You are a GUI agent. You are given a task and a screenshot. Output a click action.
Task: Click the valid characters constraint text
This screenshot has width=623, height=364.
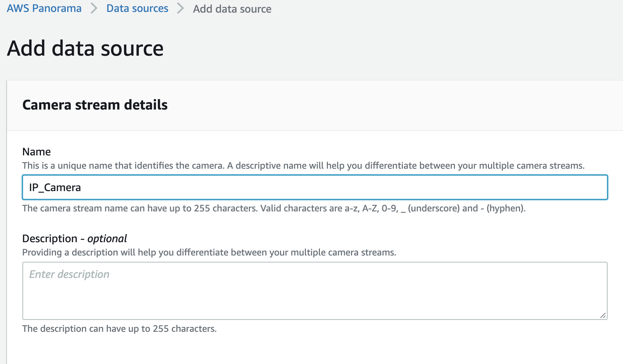click(274, 208)
